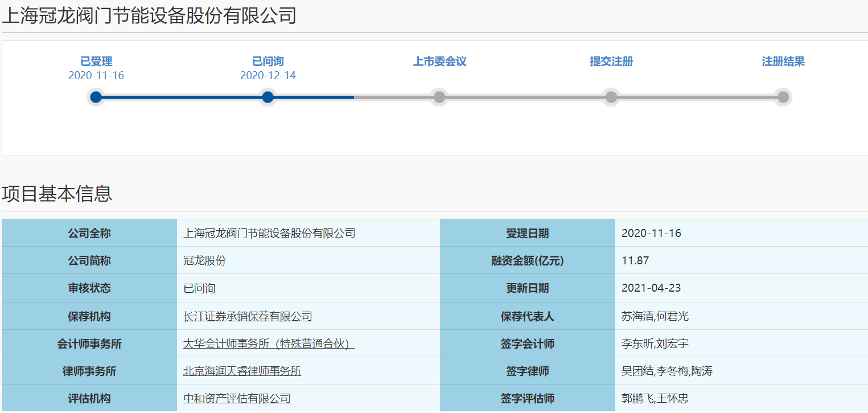The image size is (868, 413).
Task: Click the 公司简称 header cell
Action: click(89, 260)
